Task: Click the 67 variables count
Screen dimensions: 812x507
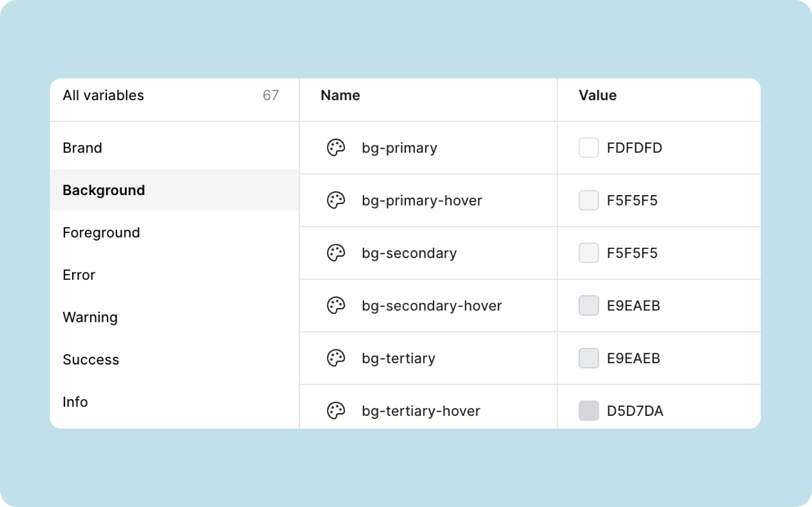Action: pyautogui.click(x=271, y=95)
